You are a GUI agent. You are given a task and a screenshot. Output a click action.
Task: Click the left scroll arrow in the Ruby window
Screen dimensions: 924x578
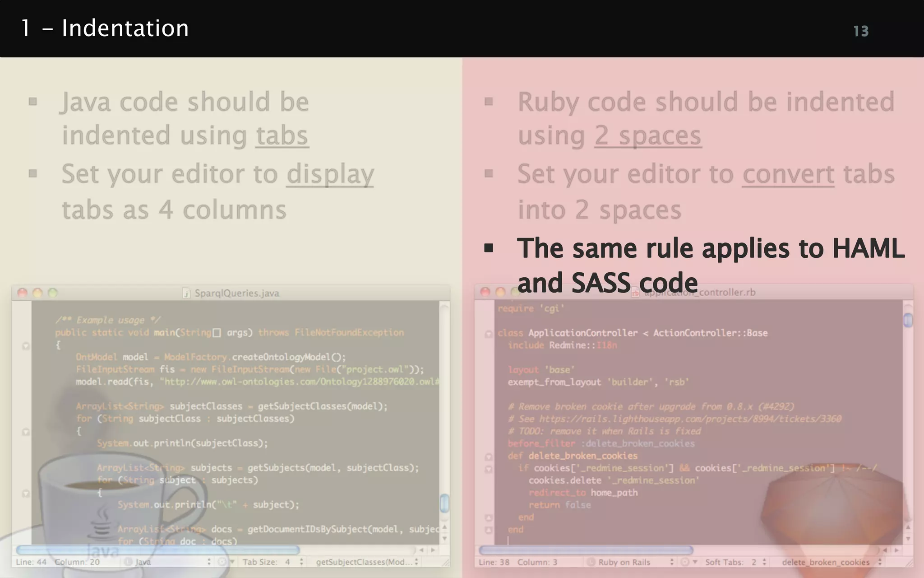coord(885,550)
